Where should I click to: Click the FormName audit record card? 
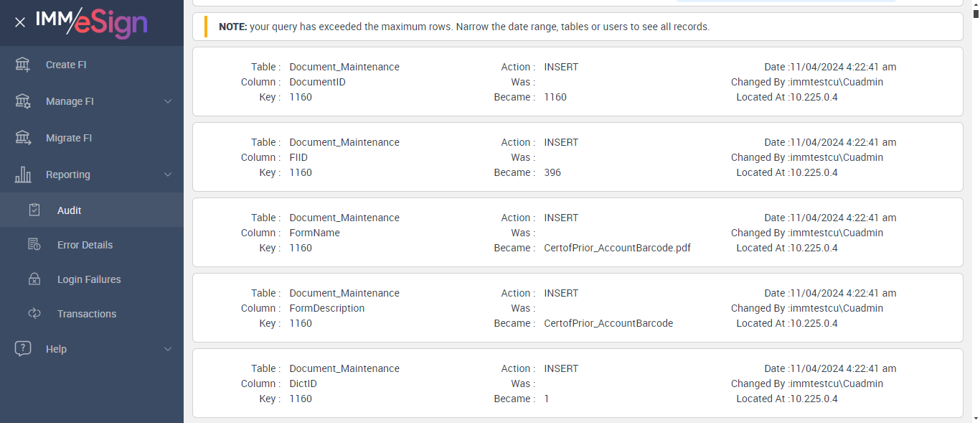point(578,233)
